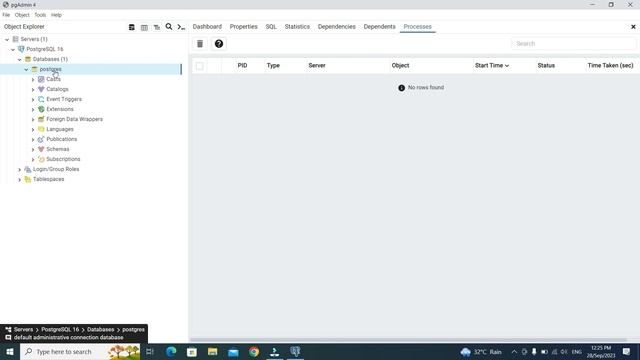Open Search Objects magnifier icon
Screen dimensions: 640x360
[169, 27]
